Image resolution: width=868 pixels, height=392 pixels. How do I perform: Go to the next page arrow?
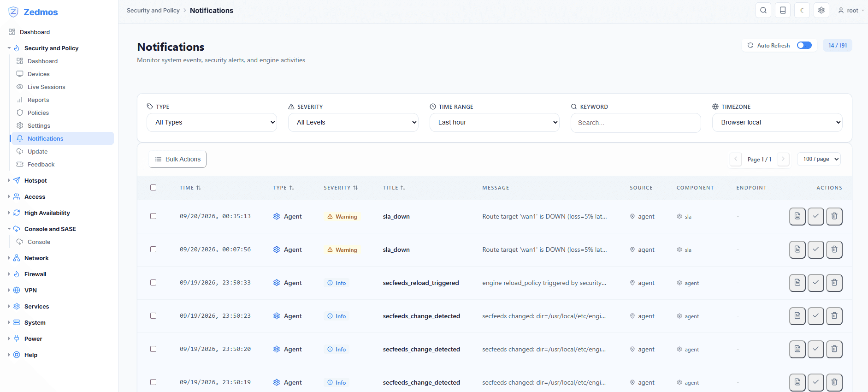pos(783,159)
